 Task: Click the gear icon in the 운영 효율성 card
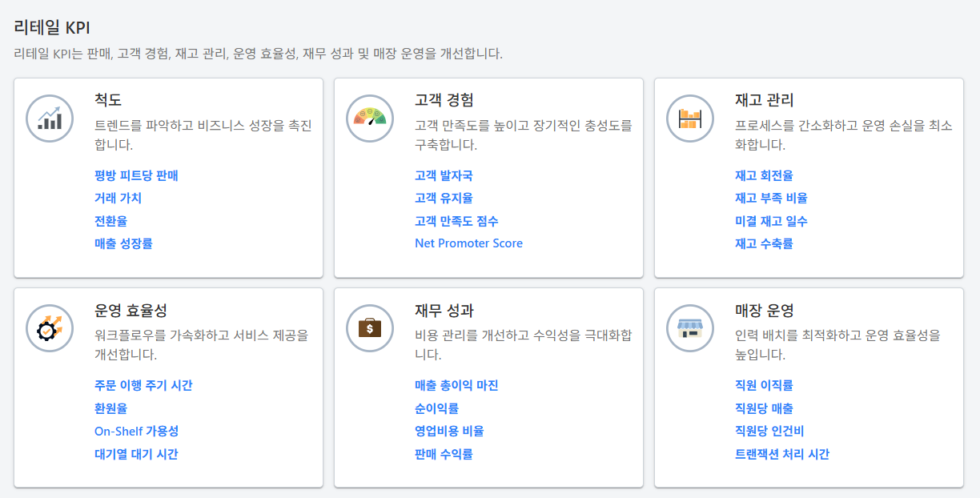coord(49,328)
